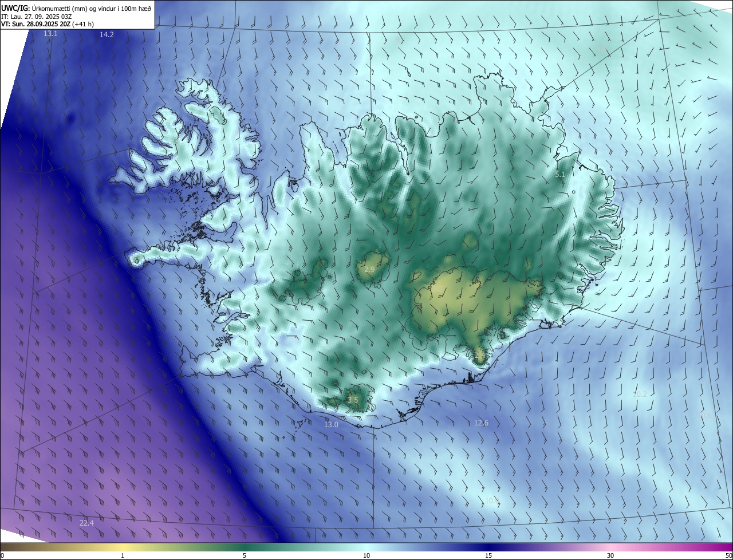Click the 15 tick on the color scale
The height and width of the screenshot is (560, 733).
tap(488, 556)
